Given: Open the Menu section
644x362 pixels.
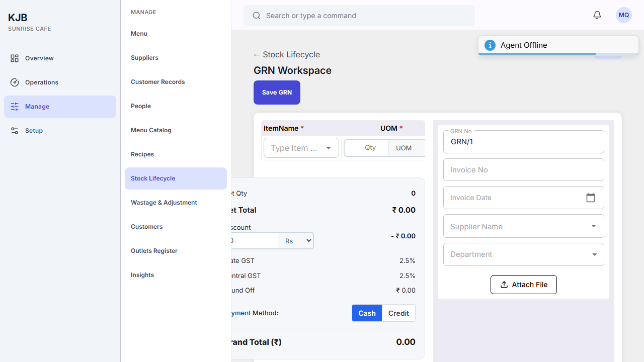Looking at the screenshot, I should [x=176, y=34].
